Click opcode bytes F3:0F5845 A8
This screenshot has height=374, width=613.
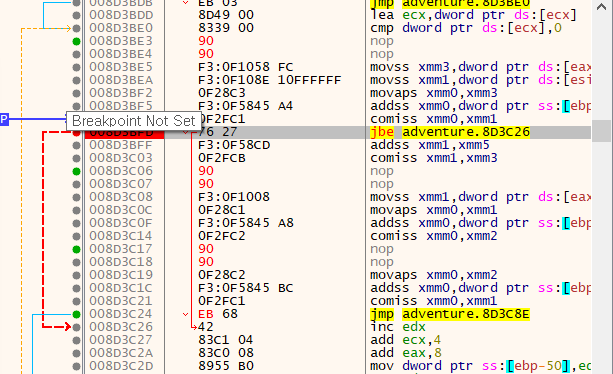pyautogui.click(x=246, y=223)
